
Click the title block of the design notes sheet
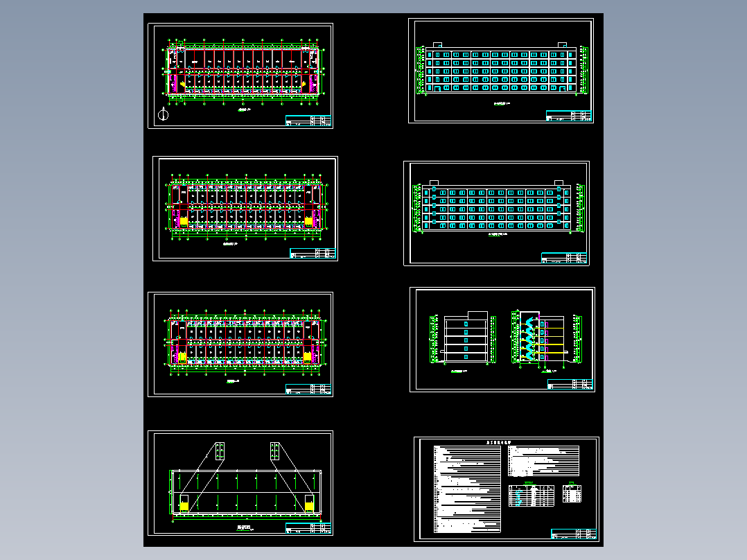(x=574, y=534)
